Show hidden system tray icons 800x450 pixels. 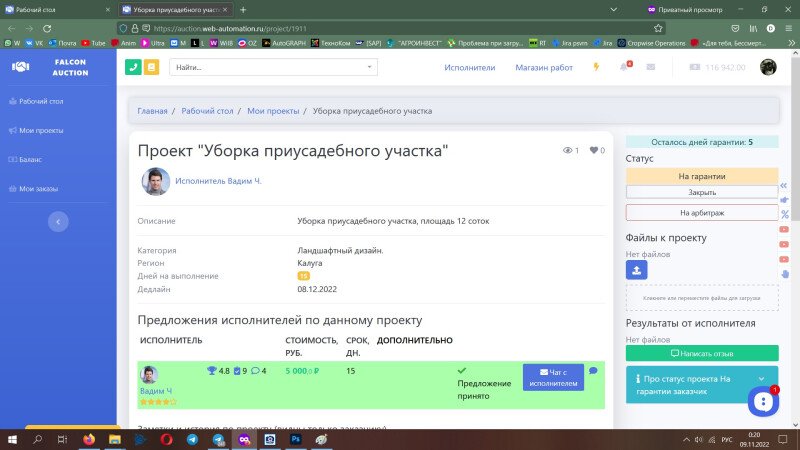click(686, 439)
